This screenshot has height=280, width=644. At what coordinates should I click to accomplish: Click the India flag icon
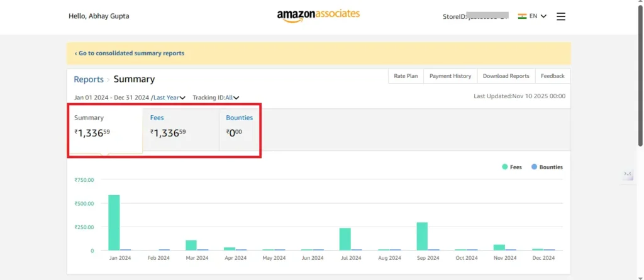click(x=522, y=16)
